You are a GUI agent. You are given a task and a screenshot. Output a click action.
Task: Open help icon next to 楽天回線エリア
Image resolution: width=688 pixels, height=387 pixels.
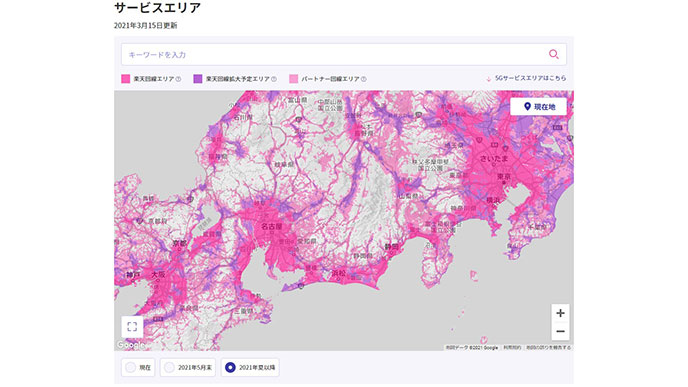pyautogui.click(x=178, y=79)
